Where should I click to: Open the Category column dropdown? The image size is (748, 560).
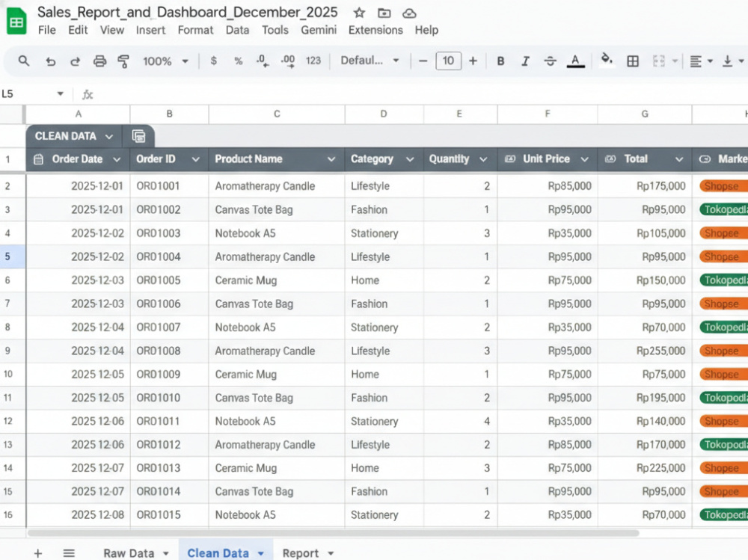click(410, 159)
